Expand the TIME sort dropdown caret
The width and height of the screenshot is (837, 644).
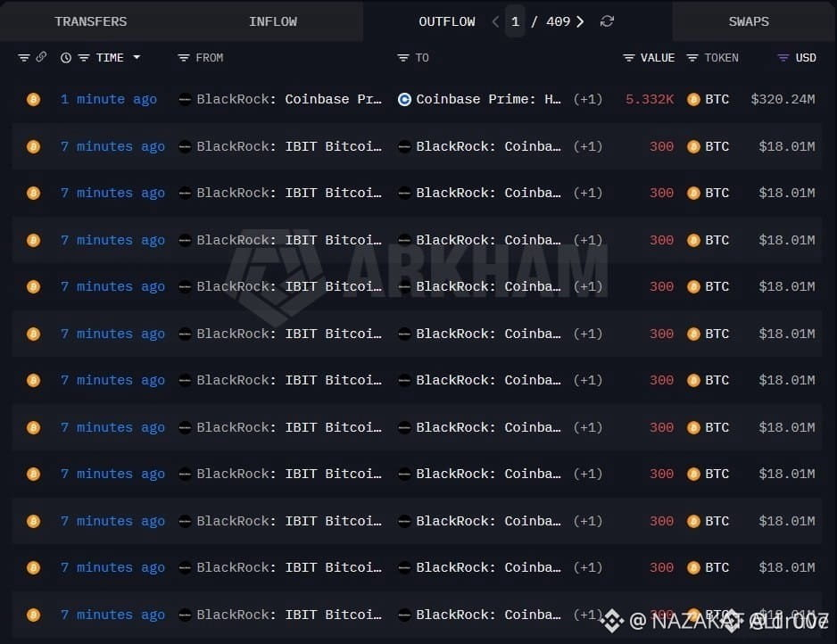137,57
